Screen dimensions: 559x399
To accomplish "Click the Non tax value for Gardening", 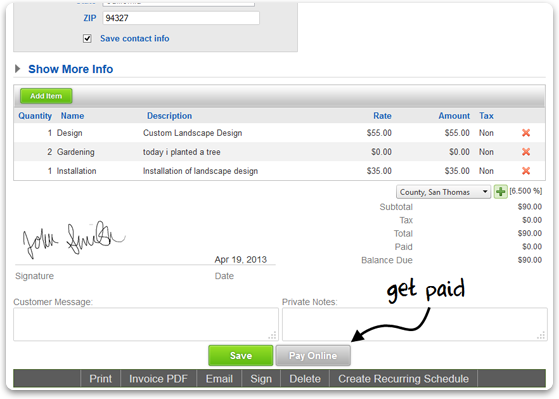I will (486, 152).
